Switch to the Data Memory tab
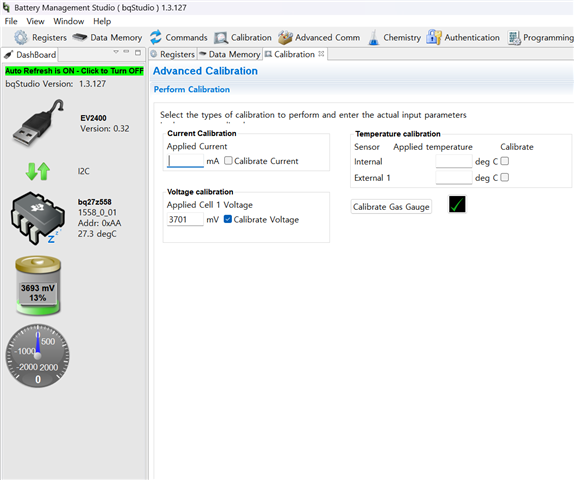This screenshot has width=574, height=480. [x=230, y=54]
